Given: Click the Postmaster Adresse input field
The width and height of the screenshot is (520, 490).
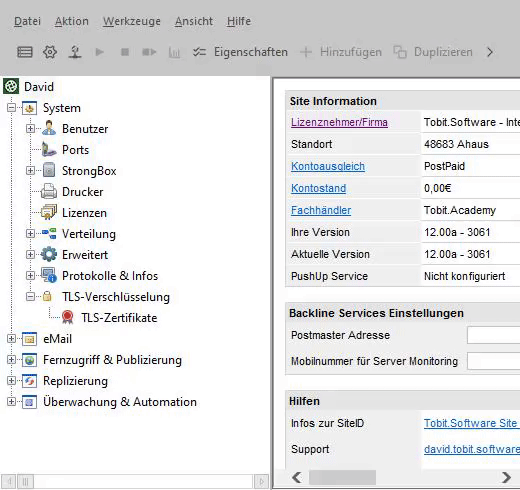Looking at the screenshot, I should pyautogui.click(x=493, y=335).
